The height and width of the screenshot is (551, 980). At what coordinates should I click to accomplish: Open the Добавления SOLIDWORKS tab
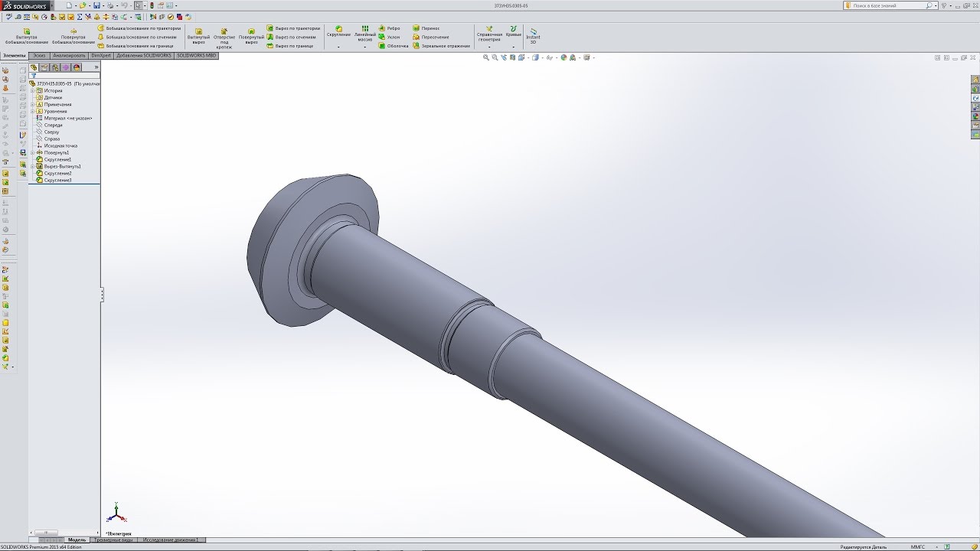click(x=144, y=56)
